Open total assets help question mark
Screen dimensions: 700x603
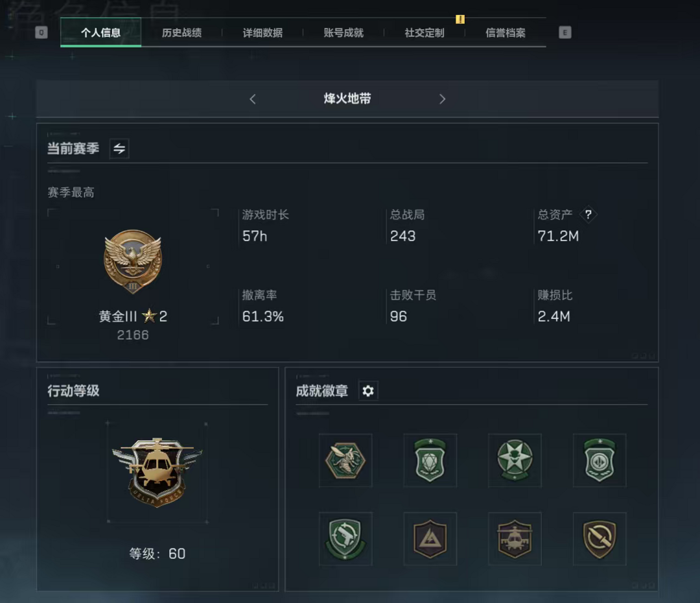[x=589, y=215]
